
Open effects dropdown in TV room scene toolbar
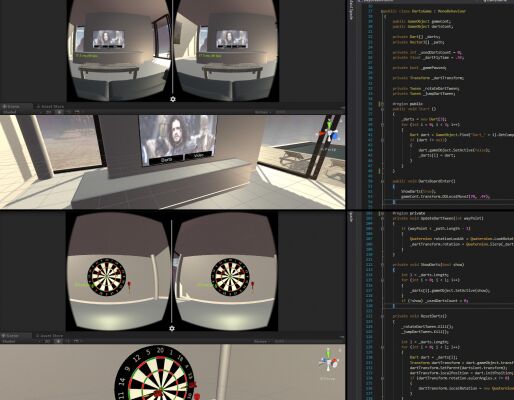click(x=77, y=112)
